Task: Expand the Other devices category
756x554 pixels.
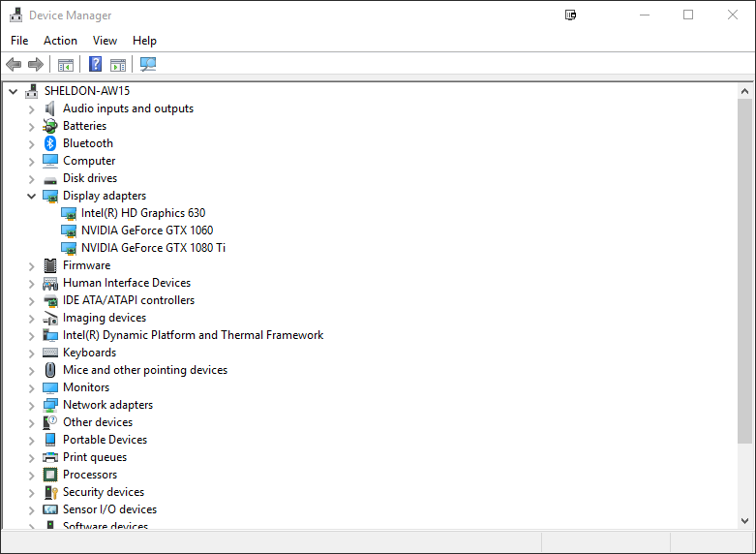Action: [x=31, y=423]
